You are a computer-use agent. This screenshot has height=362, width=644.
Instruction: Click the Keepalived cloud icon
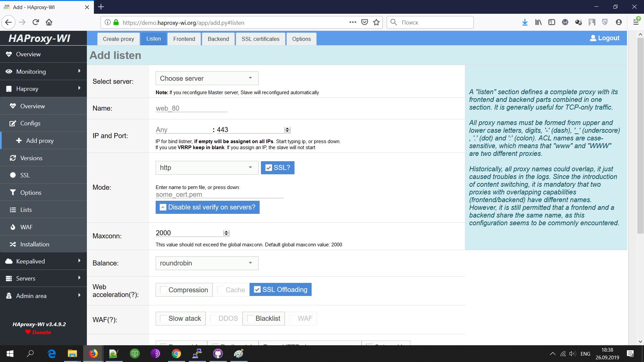coord(9,261)
